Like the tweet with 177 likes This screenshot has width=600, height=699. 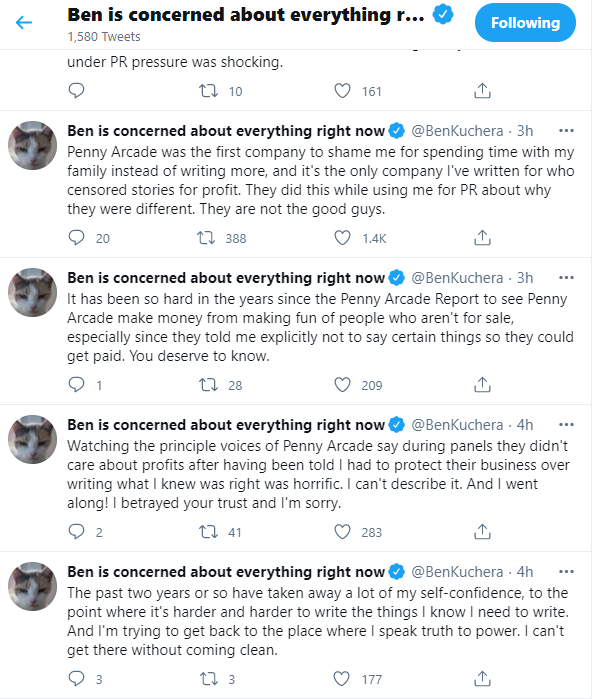click(342, 679)
